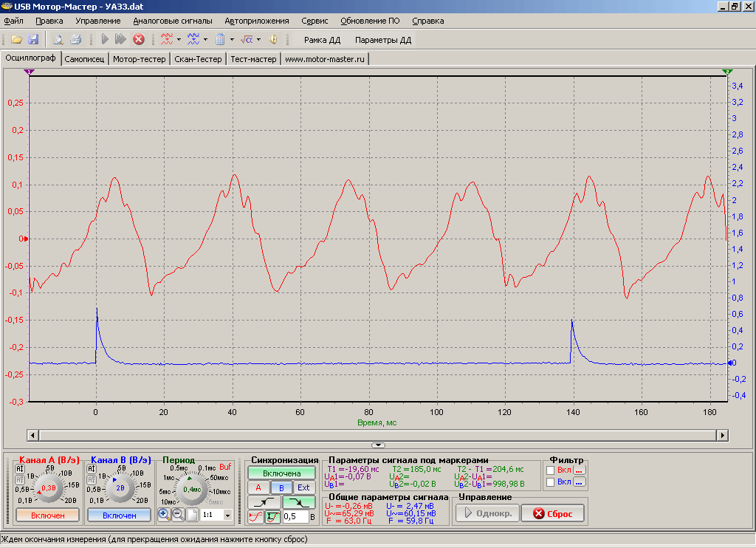The image size is (756, 548).
Task: Toggle channel A with its Включен button
Action: point(48,516)
